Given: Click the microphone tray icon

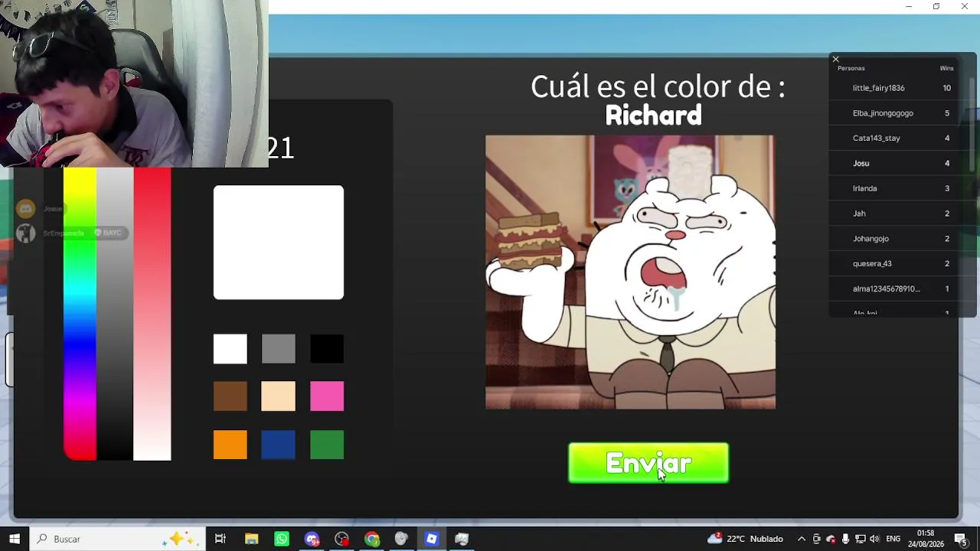Looking at the screenshot, I should 845,539.
